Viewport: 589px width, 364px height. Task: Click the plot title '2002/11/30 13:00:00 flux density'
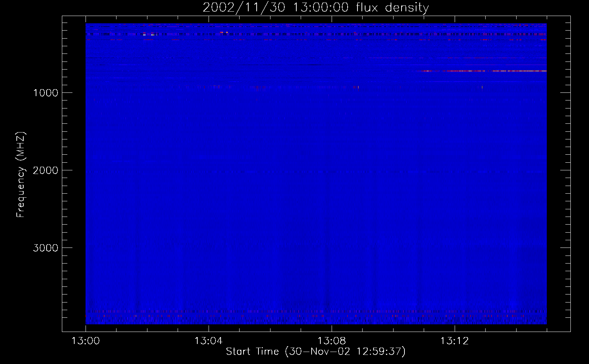pyautogui.click(x=316, y=7)
